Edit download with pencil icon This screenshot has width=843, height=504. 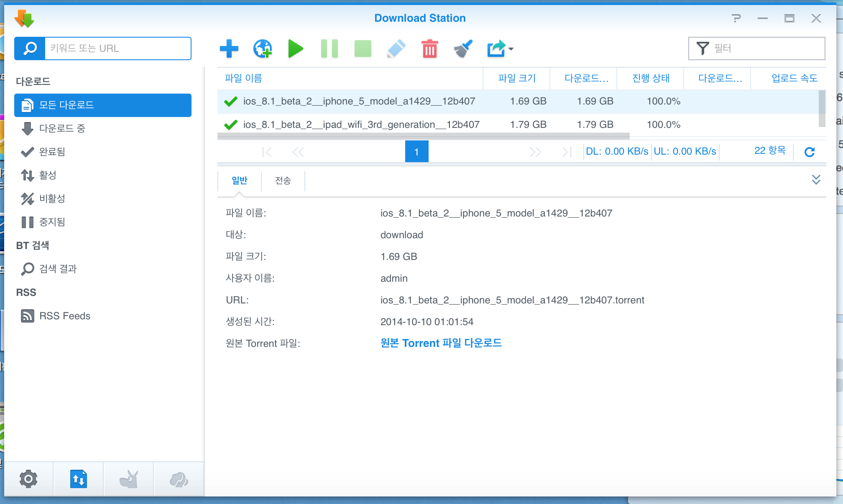396,48
